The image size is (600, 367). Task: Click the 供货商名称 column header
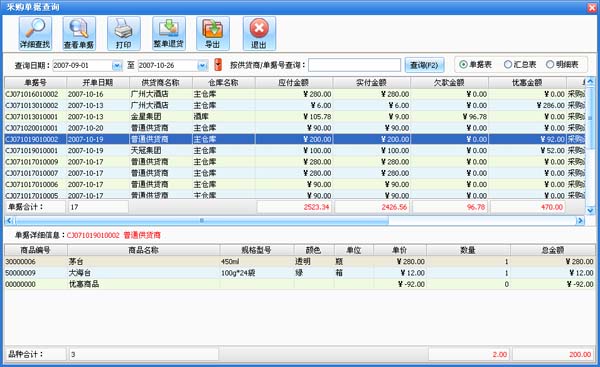[161, 83]
